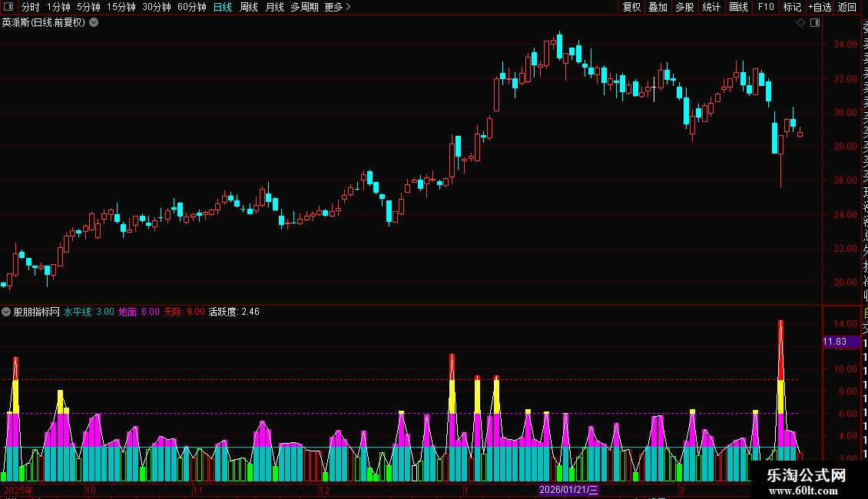
Task: Activate the 画线 drawing tool
Action: 738,7
